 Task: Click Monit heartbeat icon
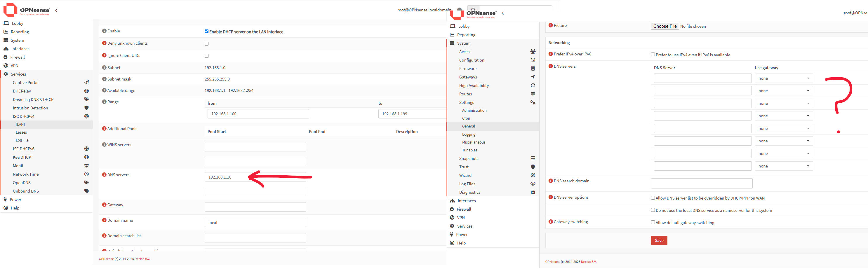click(x=87, y=165)
